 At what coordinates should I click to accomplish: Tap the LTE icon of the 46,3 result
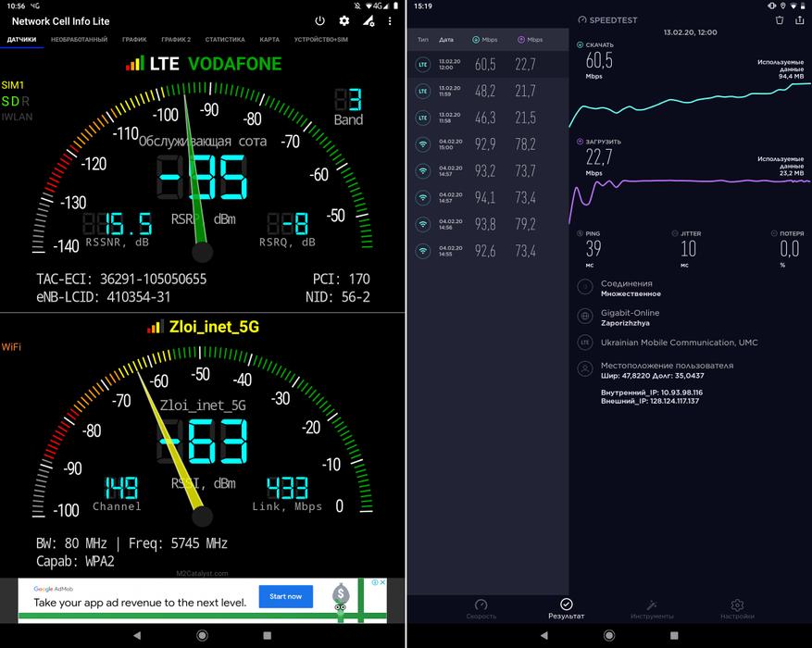click(423, 118)
